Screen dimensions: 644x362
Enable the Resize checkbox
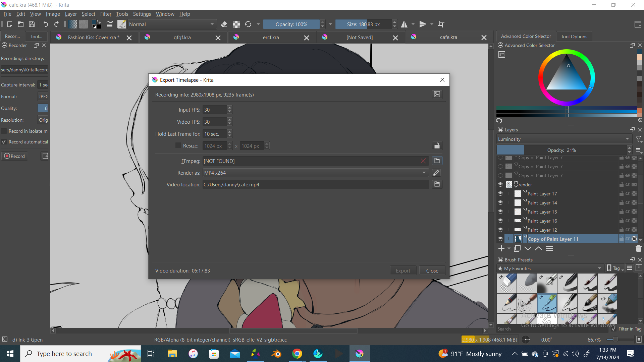pos(178,145)
